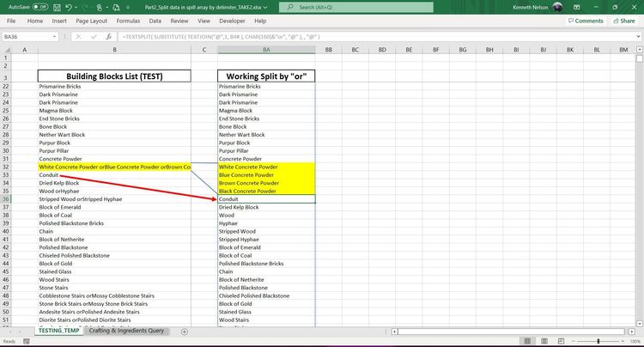Viewport: 644px width, 347px height.
Task: Click the Search box
Action: point(356,8)
